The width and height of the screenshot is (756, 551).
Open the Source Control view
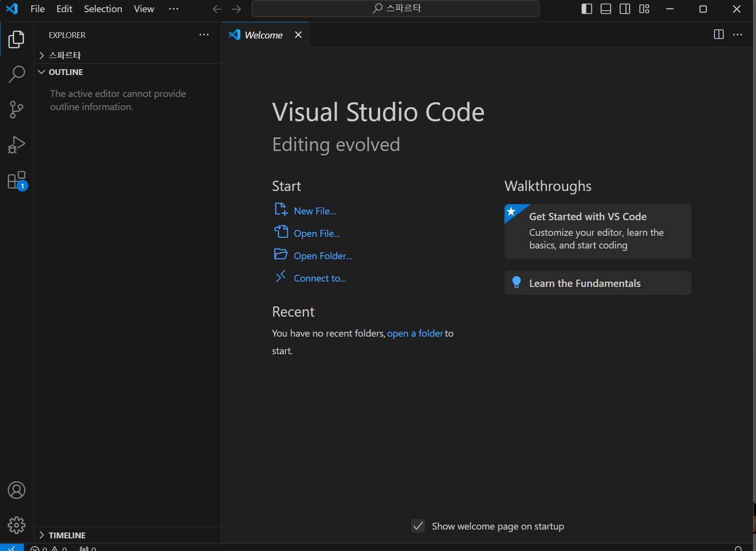pos(17,110)
